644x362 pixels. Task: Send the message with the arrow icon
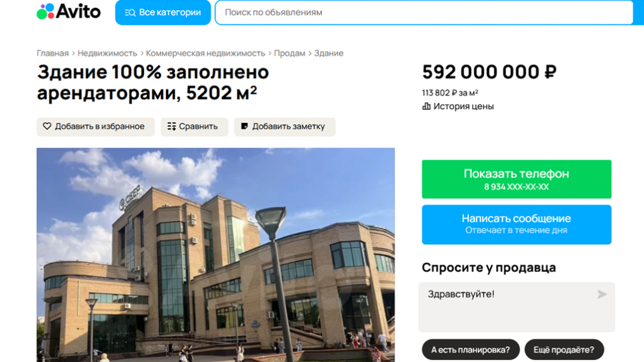coord(602,295)
